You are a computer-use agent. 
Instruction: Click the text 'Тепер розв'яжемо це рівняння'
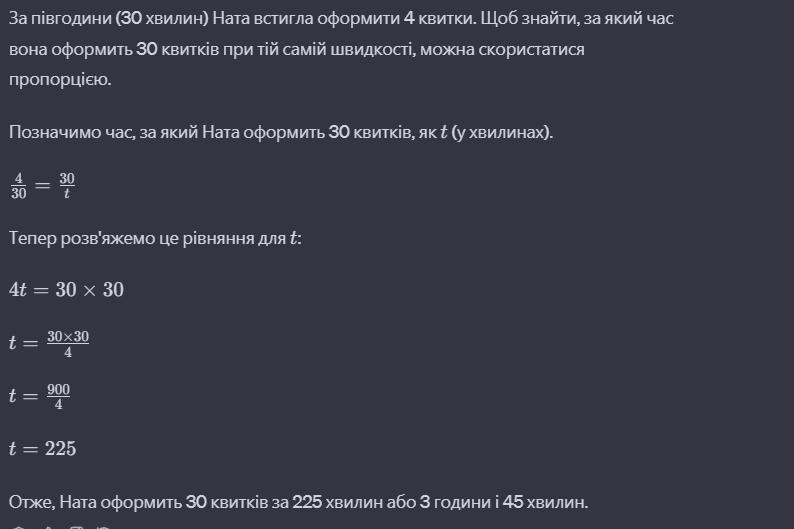coord(150,238)
